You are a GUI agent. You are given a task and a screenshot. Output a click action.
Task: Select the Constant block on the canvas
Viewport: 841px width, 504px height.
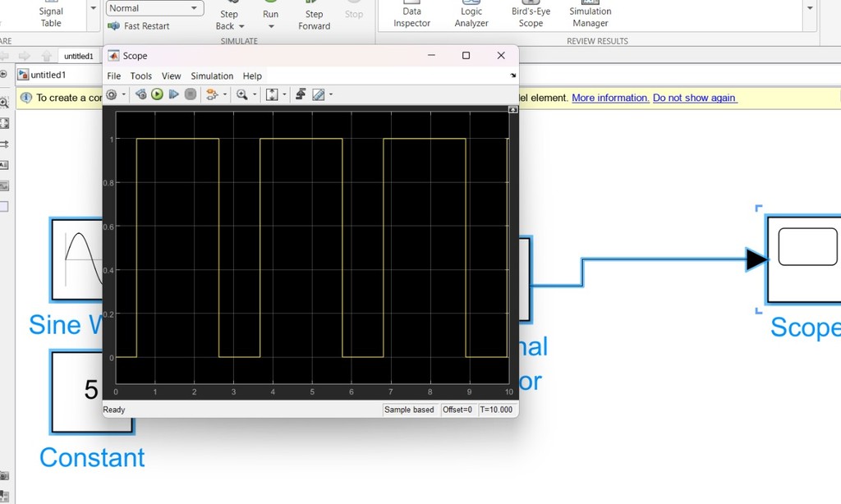[x=77, y=392]
